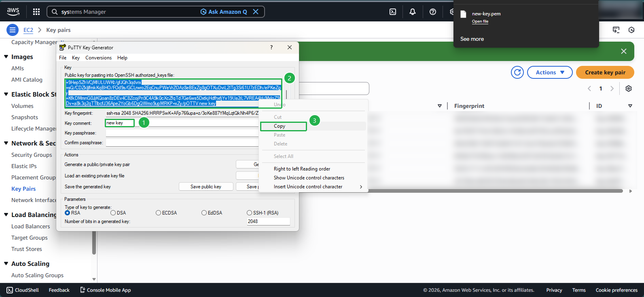Open table preferences gear icon
Screen dimensions: 644x297
(629, 88)
